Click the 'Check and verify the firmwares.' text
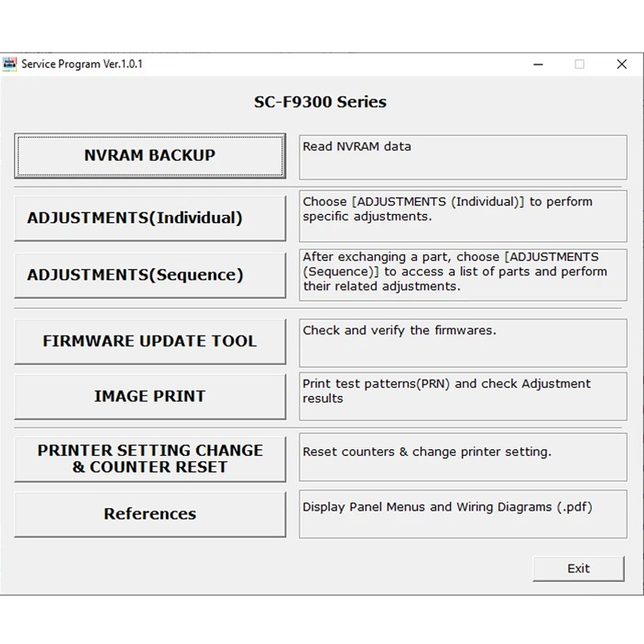 (x=399, y=330)
